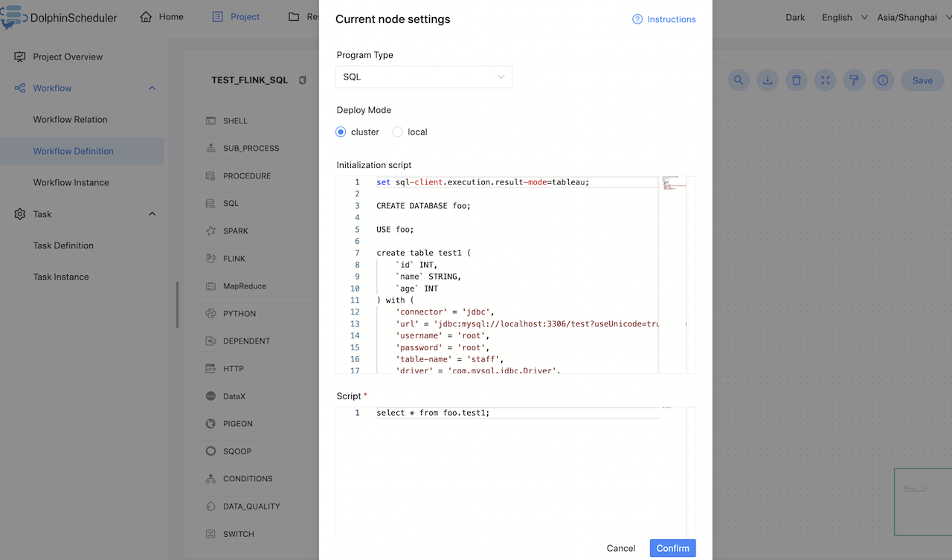This screenshot has width=952, height=560.
Task: Click the Cancel button
Action: [x=621, y=548]
